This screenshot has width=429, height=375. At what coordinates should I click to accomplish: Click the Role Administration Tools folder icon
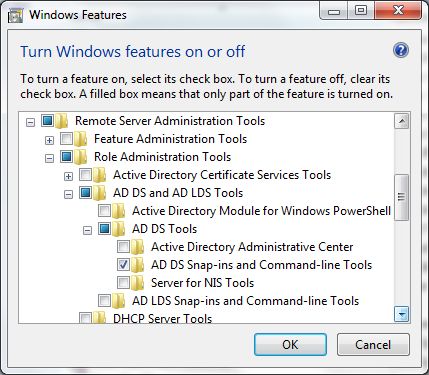coord(81,157)
